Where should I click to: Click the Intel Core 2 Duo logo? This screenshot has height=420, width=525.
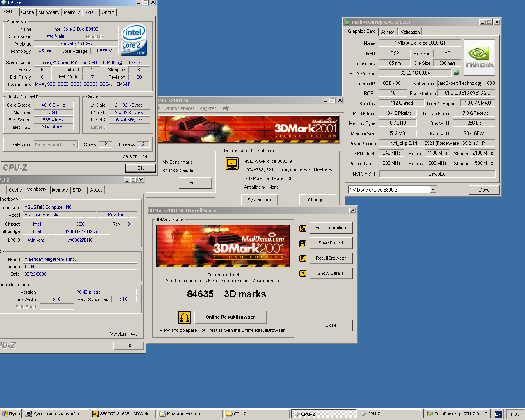(134, 40)
